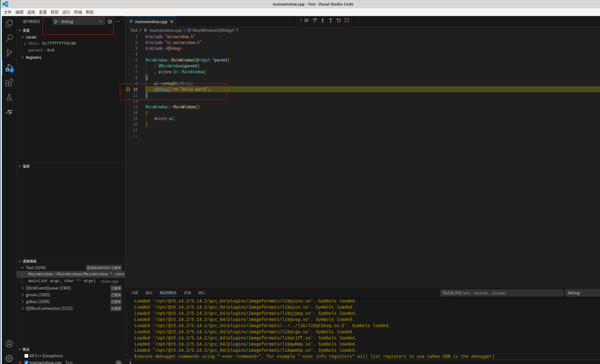This screenshot has width=600, height=364.
Task: Open the Extensions view in activity bar
Action: [x=9, y=83]
